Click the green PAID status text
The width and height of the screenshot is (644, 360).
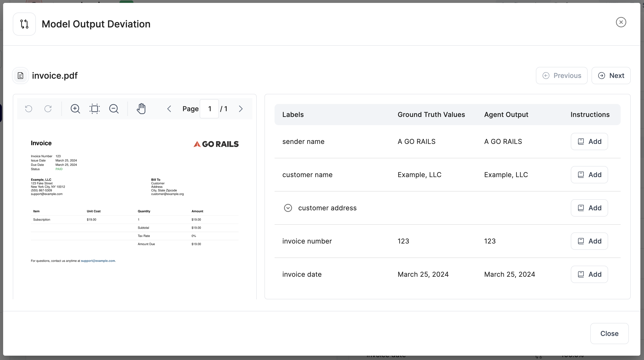[59, 169]
